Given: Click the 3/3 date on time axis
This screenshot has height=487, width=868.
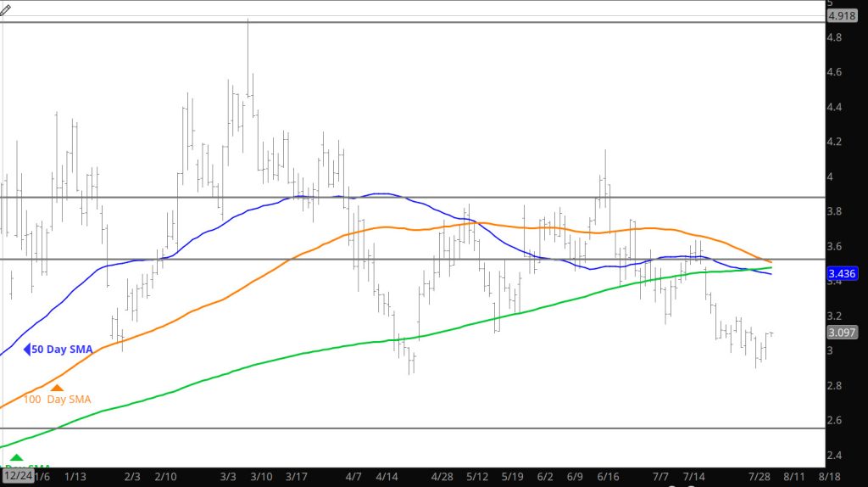Looking at the screenshot, I should [x=227, y=477].
